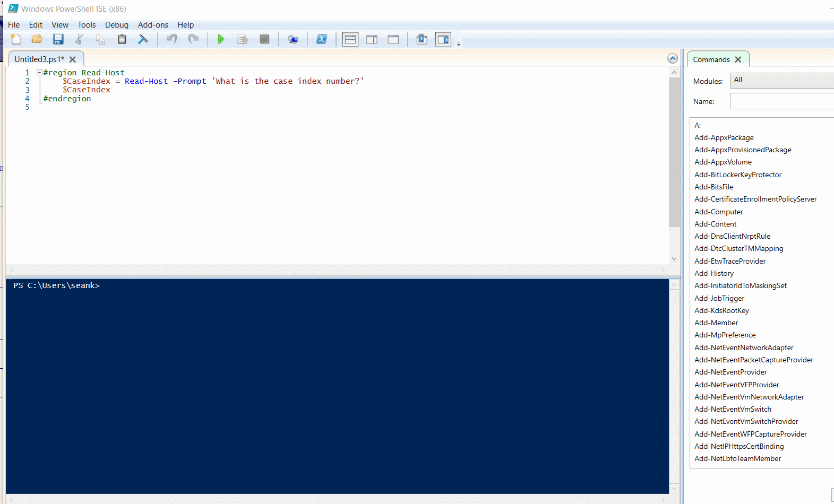Close the Commands add-on pane
Screen dimensions: 834x504
point(738,59)
